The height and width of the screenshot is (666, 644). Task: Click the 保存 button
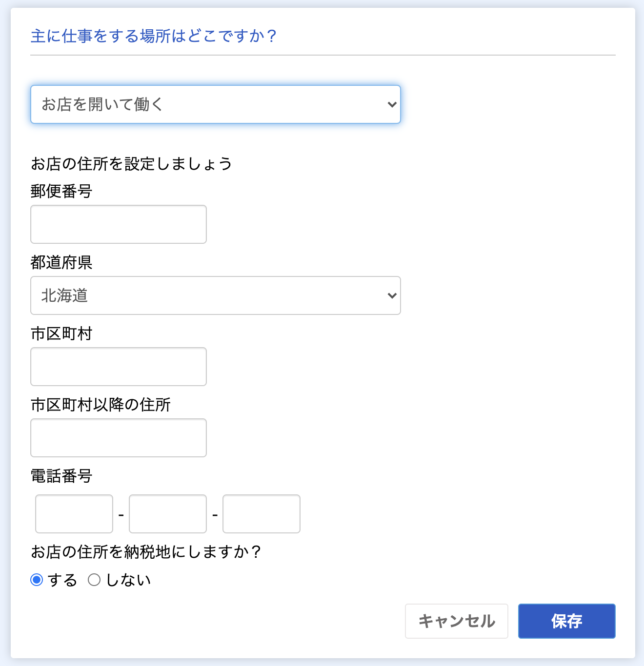pos(567,621)
